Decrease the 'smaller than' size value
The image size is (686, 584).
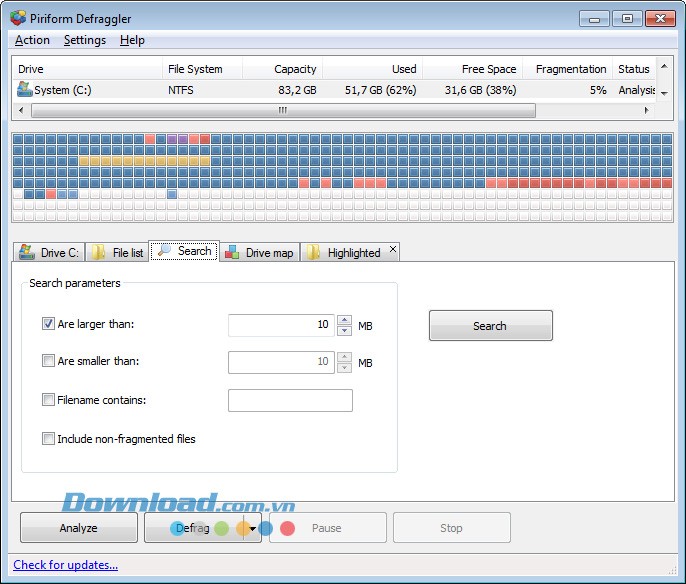pyautogui.click(x=345, y=367)
